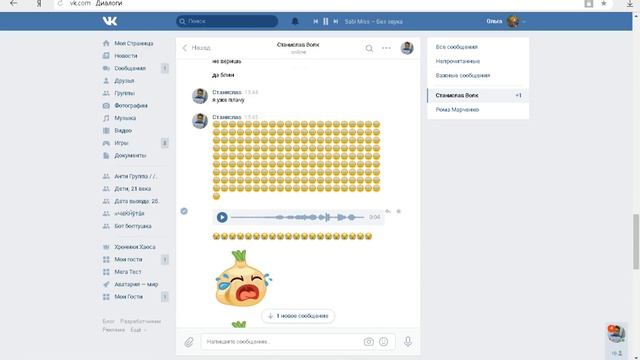Open the Хроники Хаоса app link
The height and width of the screenshot is (360, 640).
(x=135, y=247)
